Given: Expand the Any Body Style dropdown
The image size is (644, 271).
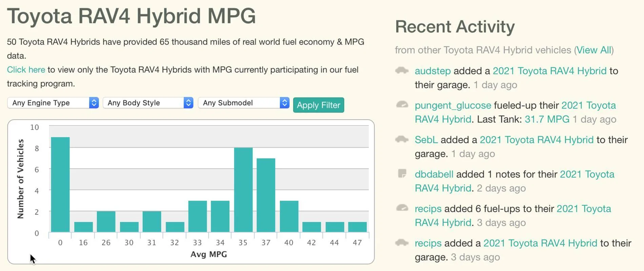Looking at the screenshot, I should click(x=148, y=103).
